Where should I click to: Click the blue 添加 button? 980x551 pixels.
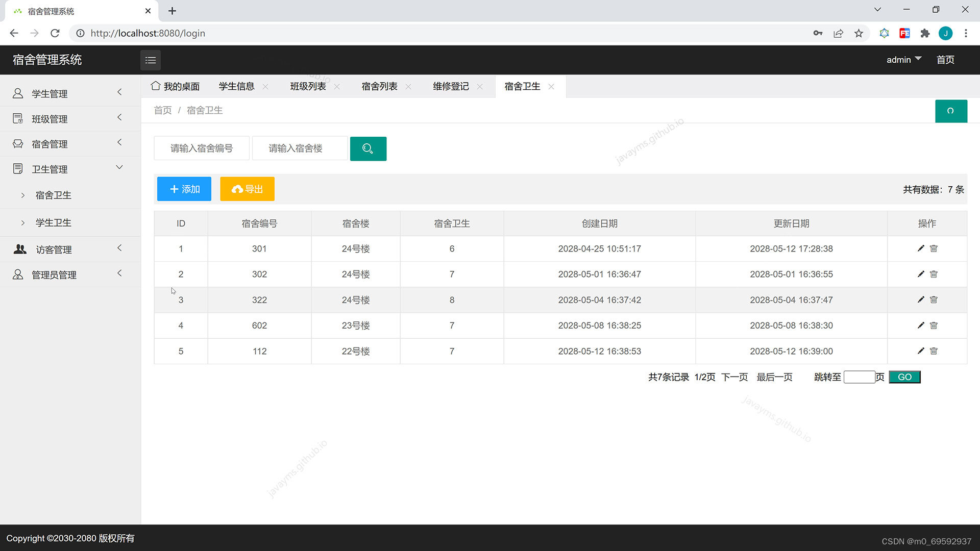[184, 189]
